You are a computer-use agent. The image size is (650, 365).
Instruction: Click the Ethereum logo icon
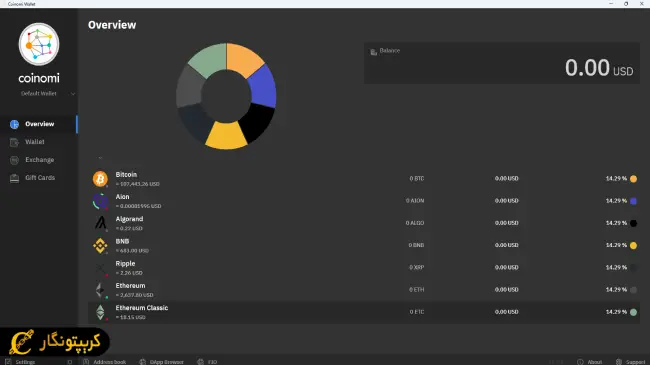100,290
